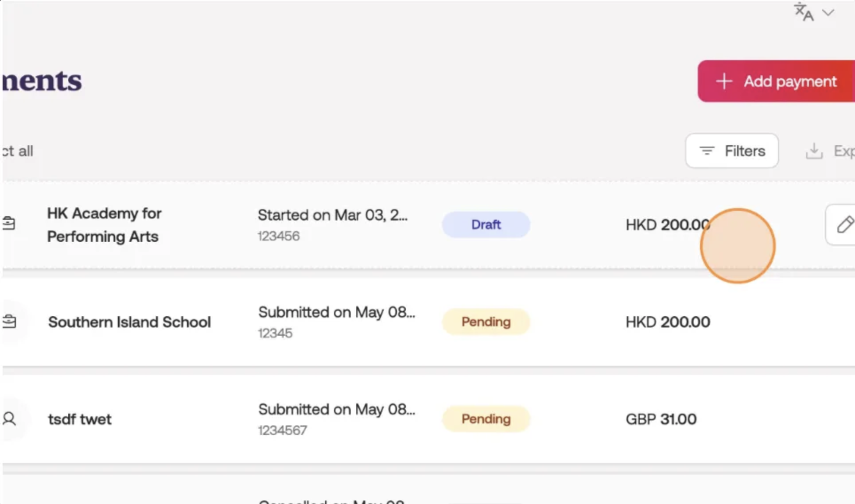Screen dimensions: 855x504
Task: Click the plus icon in Add payment
Action: (724, 81)
